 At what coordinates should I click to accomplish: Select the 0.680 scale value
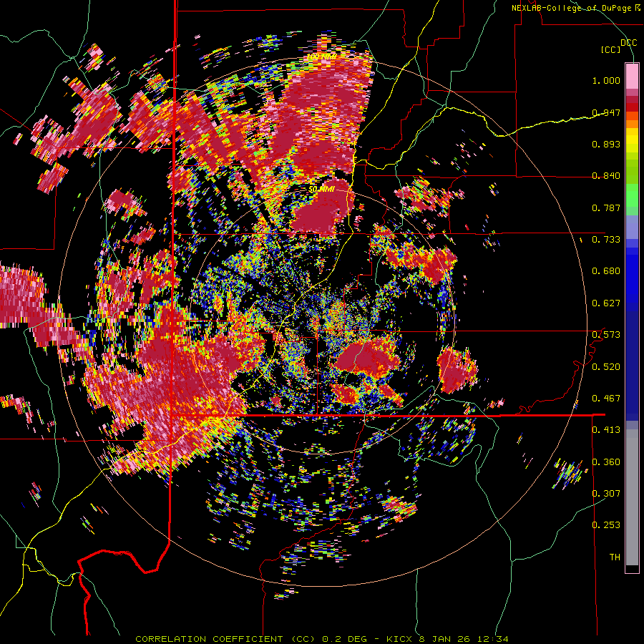[x=606, y=271]
